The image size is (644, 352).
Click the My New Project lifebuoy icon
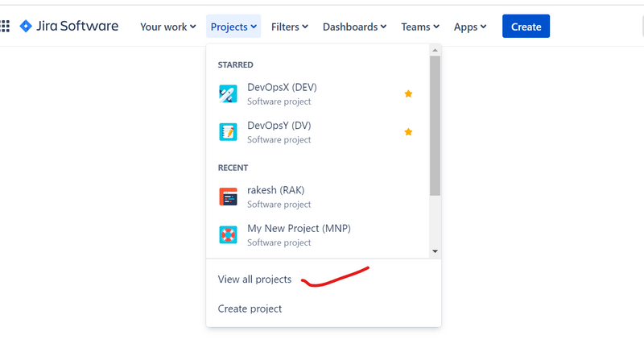(228, 235)
